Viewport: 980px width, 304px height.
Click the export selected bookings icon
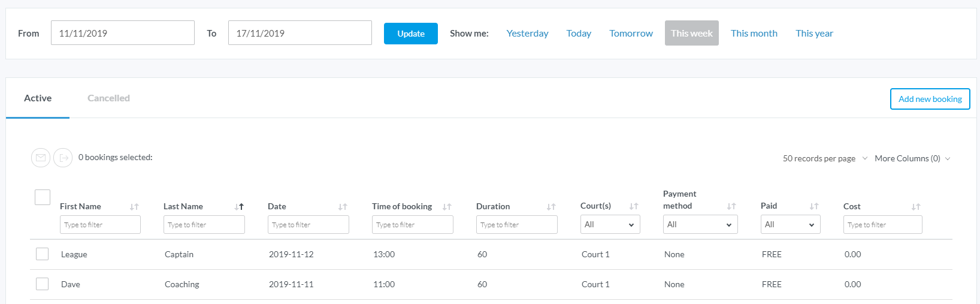point(63,158)
